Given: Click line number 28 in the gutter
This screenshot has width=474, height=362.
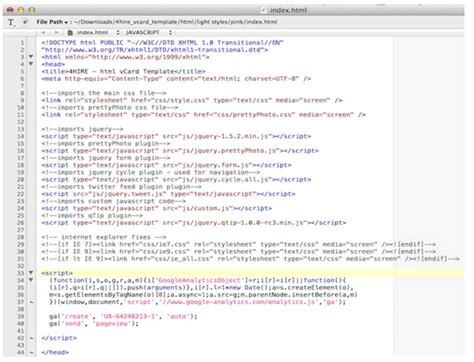Looking at the screenshot, I should (20, 237).
